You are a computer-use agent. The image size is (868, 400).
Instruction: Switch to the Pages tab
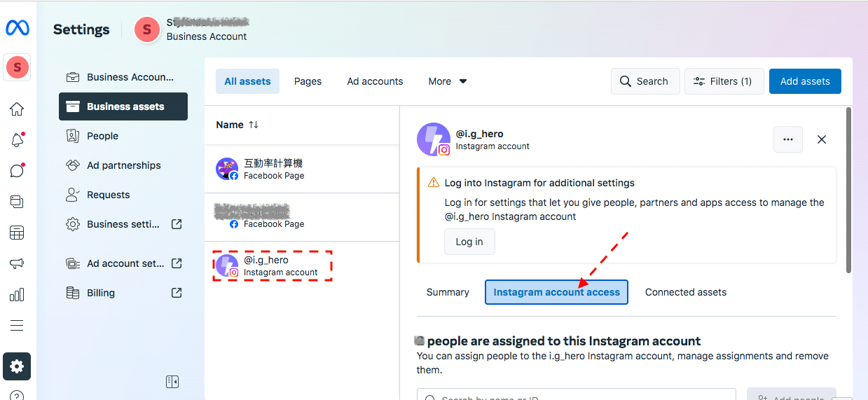click(x=308, y=81)
